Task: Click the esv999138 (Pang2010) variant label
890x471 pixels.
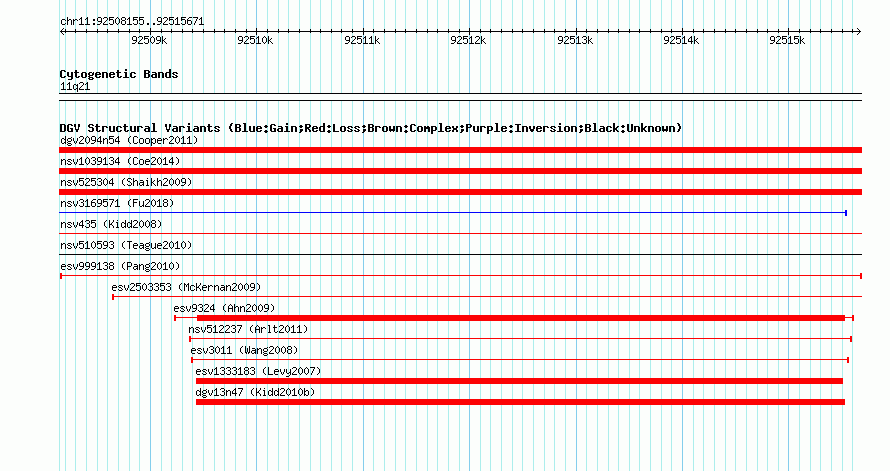Action: click(120, 266)
